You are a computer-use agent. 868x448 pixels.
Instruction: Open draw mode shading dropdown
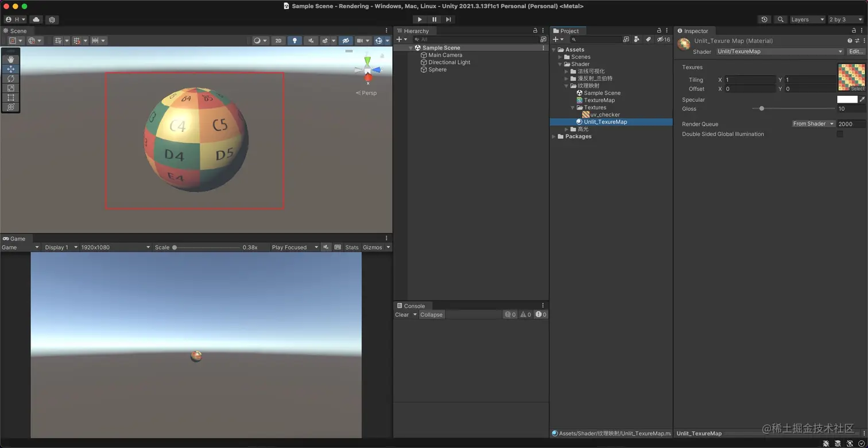pyautogui.click(x=260, y=41)
